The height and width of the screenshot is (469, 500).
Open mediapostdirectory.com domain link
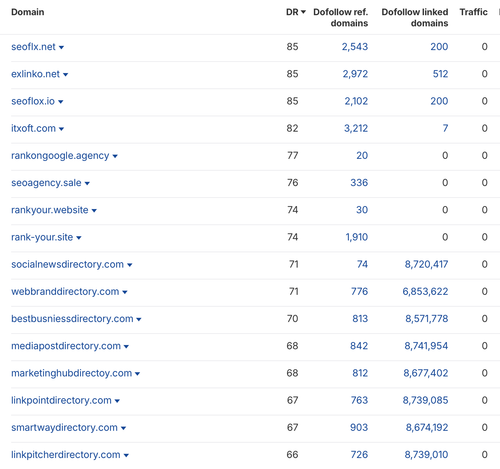pos(66,346)
